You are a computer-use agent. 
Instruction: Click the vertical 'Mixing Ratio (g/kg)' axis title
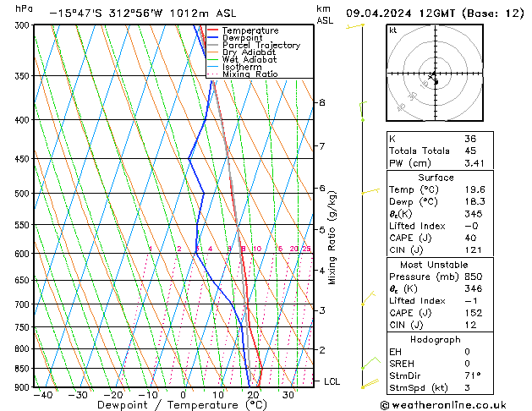(x=332, y=238)
